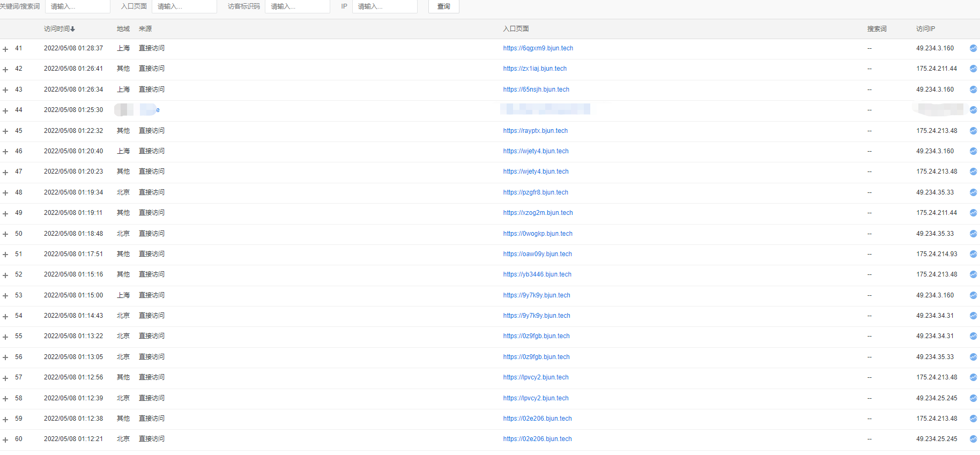
Task: Open the https://pzgfr8.bjun.tech entry page link
Action: click(535, 192)
